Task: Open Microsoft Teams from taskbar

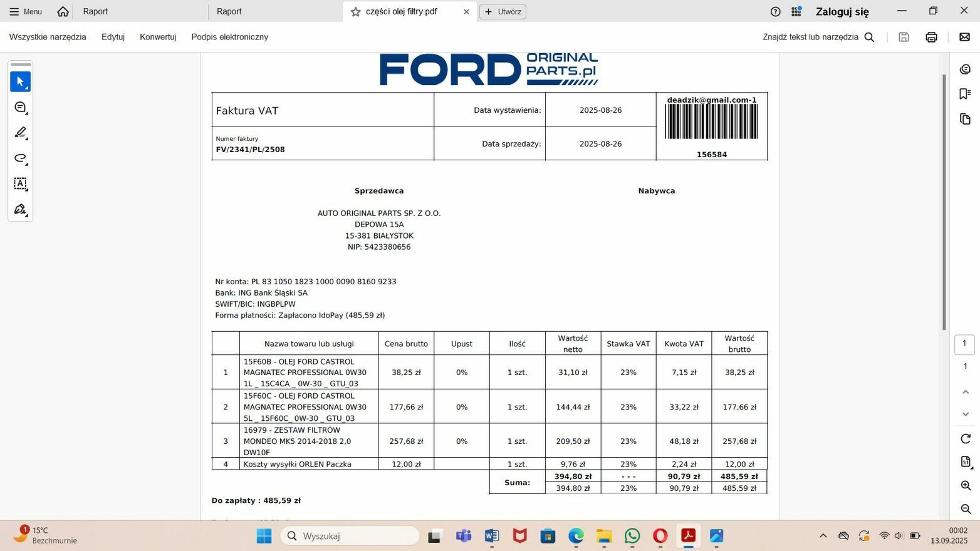Action: click(x=464, y=536)
